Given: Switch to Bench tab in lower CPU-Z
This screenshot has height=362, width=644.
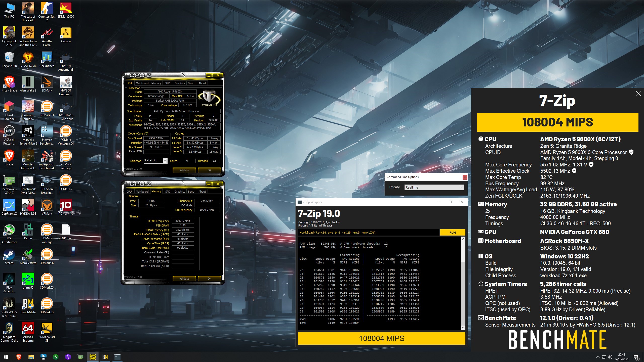Looking at the screenshot, I should tap(191, 192).
